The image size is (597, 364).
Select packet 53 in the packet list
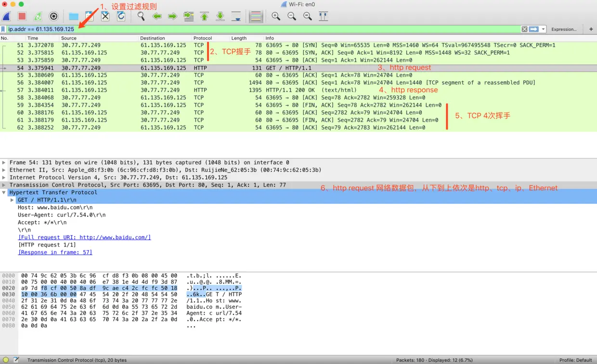point(298,60)
